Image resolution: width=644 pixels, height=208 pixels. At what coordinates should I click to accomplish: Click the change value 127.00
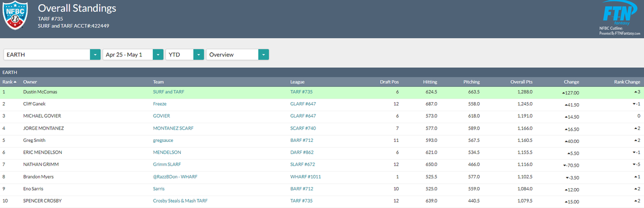click(x=572, y=92)
